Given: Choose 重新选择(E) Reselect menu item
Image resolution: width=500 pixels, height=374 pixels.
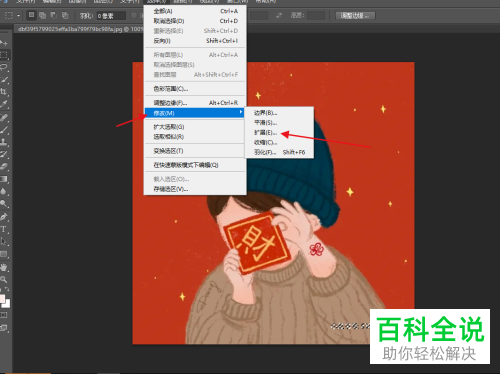Looking at the screenshot, I should click(196, 31).
